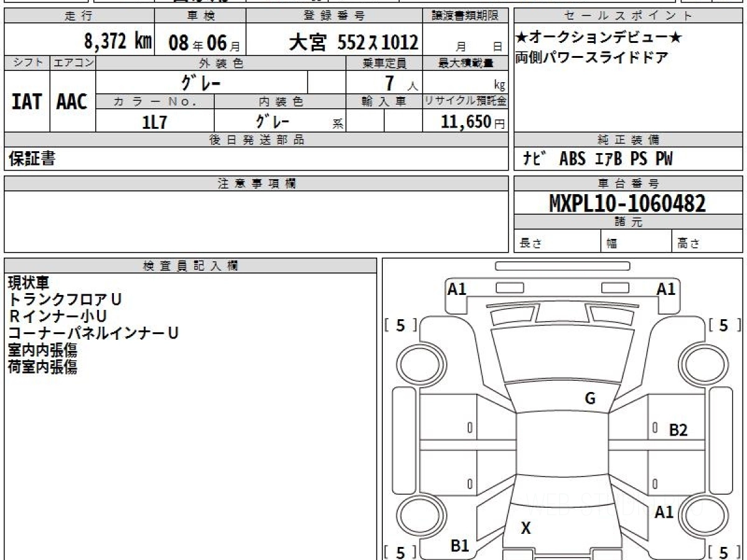Select the A1 mark beside the rear-right wheel

point(664,512)
